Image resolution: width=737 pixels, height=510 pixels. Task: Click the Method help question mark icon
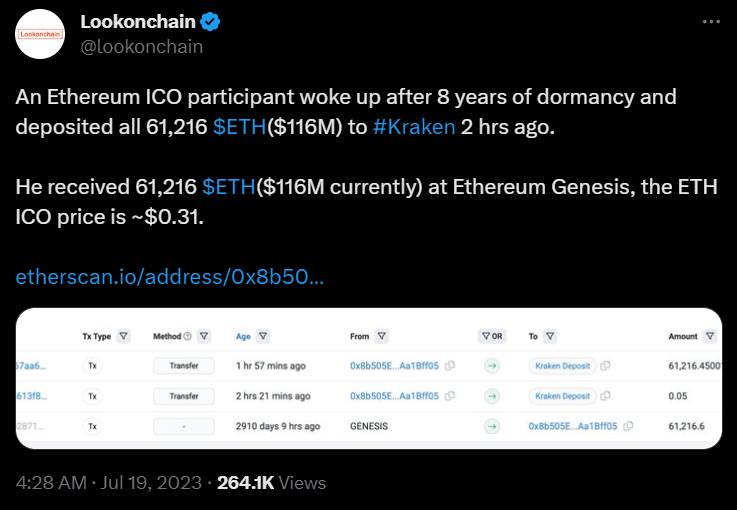coord(189,336)
